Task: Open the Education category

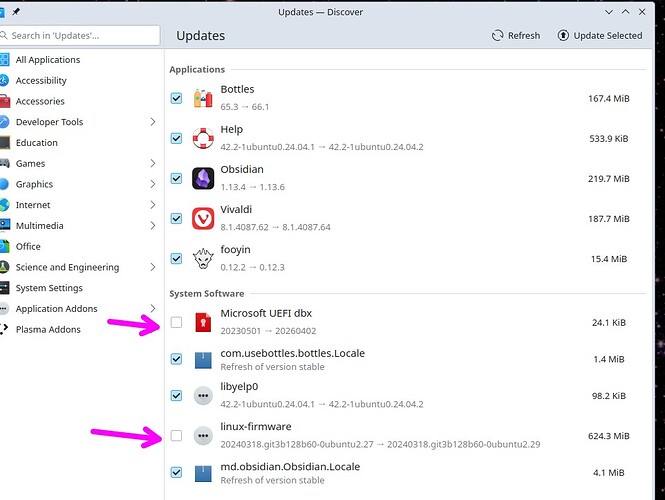Action: pos(81,142)
